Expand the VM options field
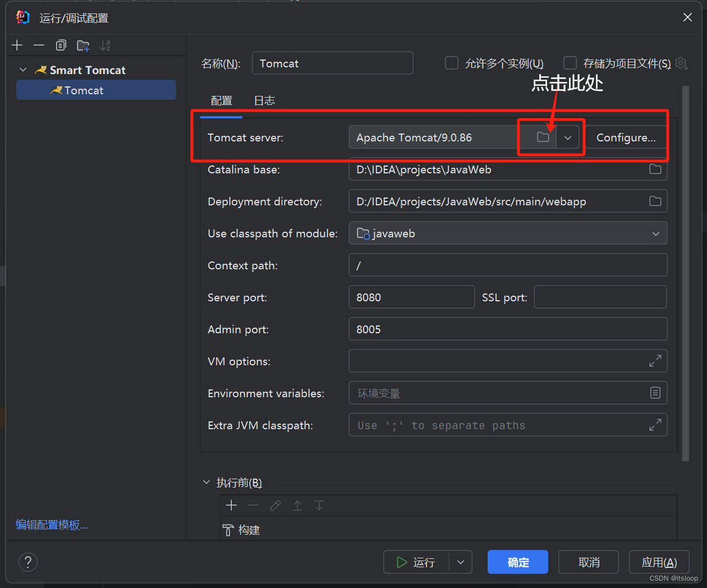Image resolution: width=707 pixels, height=588 pixels. pos(655,361)
